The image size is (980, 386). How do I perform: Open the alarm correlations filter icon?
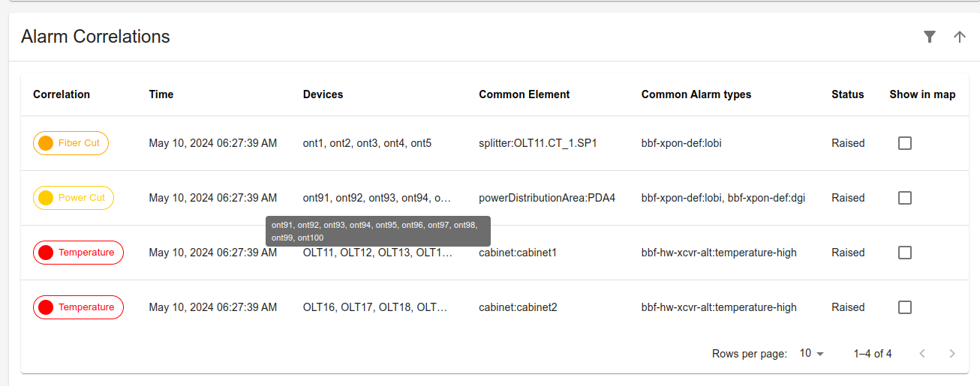(930, 37)
